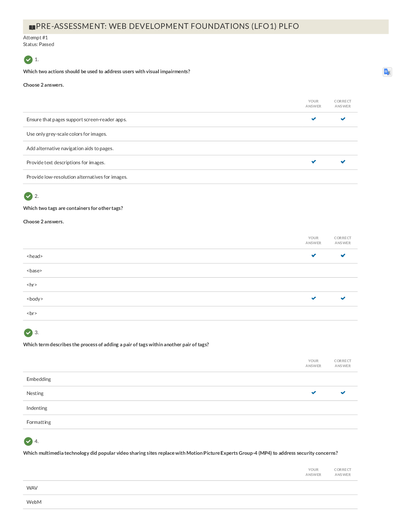Click green check icon for question 2
The width and height of the screenshot is (411, 532).
(28, 196)
